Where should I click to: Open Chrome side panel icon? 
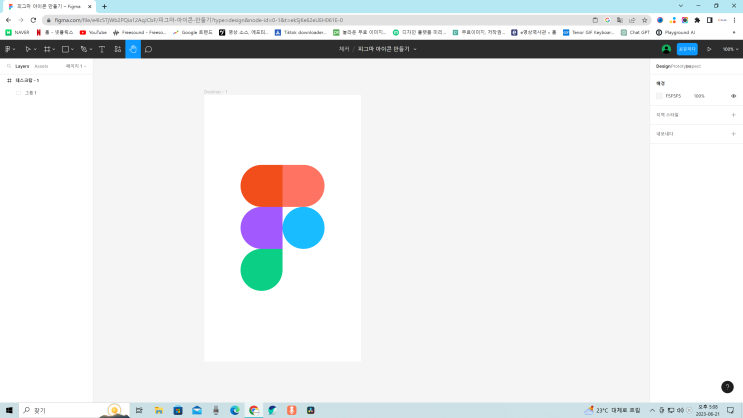pyautogui.click(x=709, y=20)
